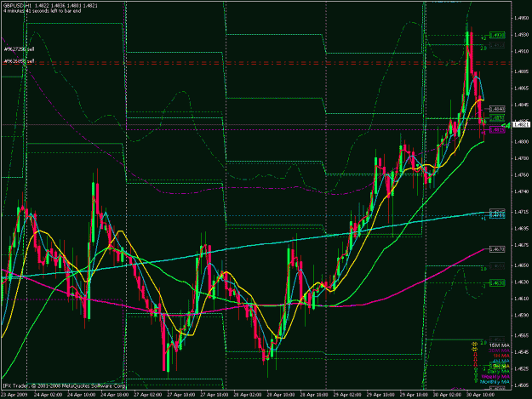This screenshot has height=399, width=532.
Task: Click the 28 Apr 10:00 time axis label
Action: point(281,395)
